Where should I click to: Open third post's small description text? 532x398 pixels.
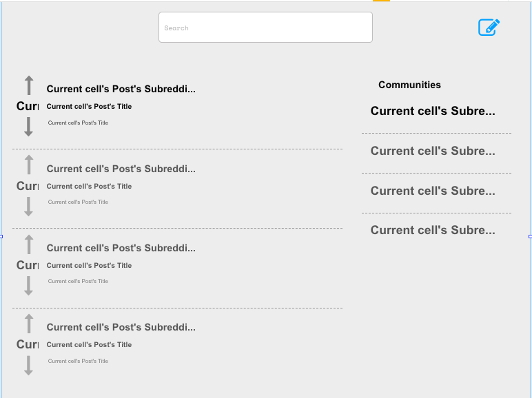tap(78, 281)
